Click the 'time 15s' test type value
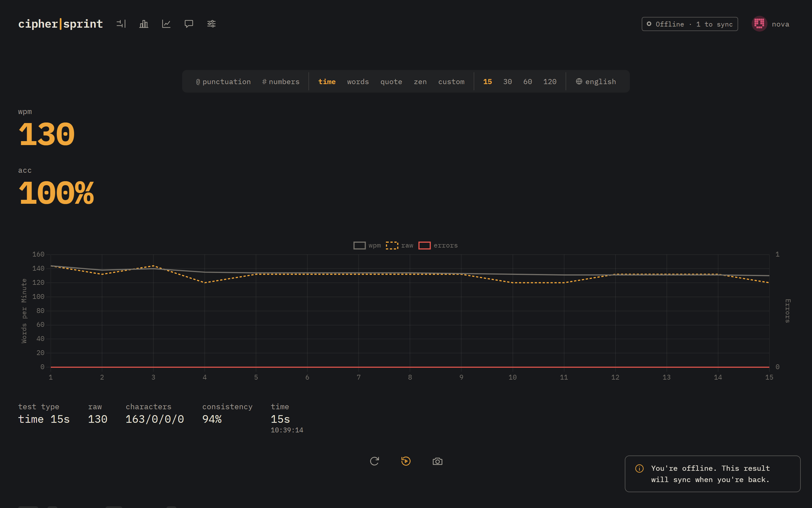812x508 pixels. pyautogui.click(x=44, y=419)
